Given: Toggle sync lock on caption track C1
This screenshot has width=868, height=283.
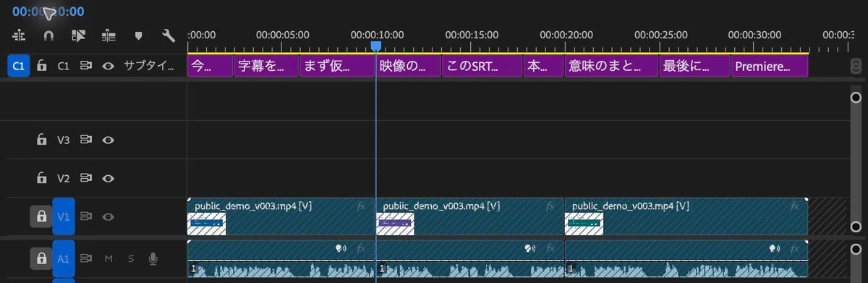Looking at the screenshot, I should click(86, 66).
